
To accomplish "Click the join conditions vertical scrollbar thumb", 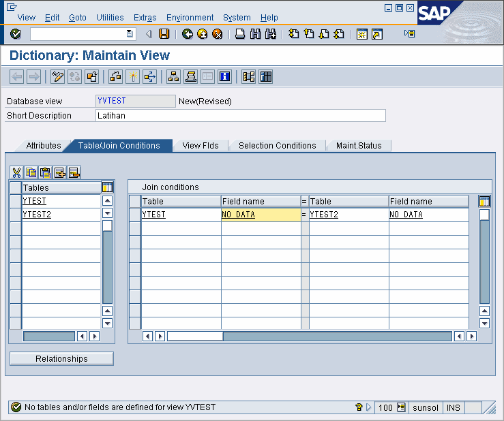I will 484,215.
